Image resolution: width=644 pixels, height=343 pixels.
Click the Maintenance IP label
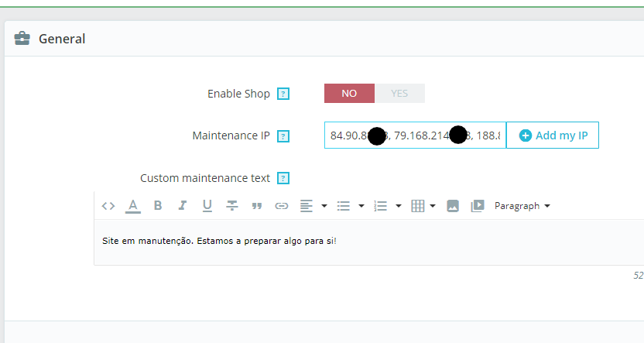[x=231, y=135]
